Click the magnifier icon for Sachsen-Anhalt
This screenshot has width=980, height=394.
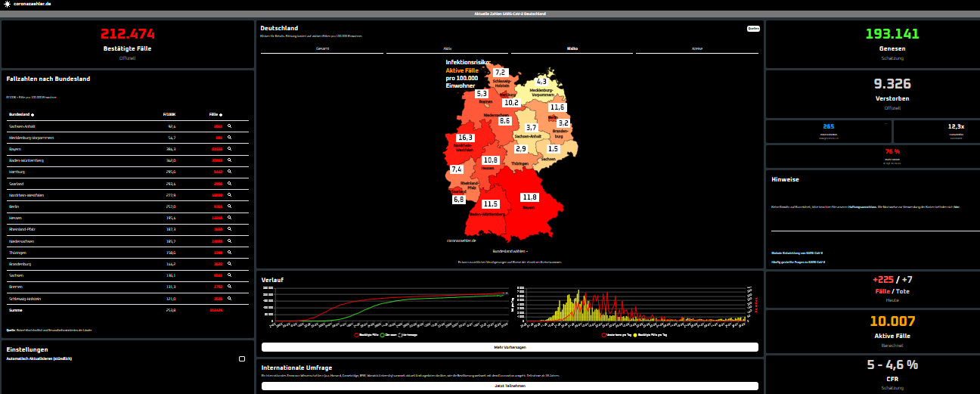pyautogui.click(x=229, y=126)
